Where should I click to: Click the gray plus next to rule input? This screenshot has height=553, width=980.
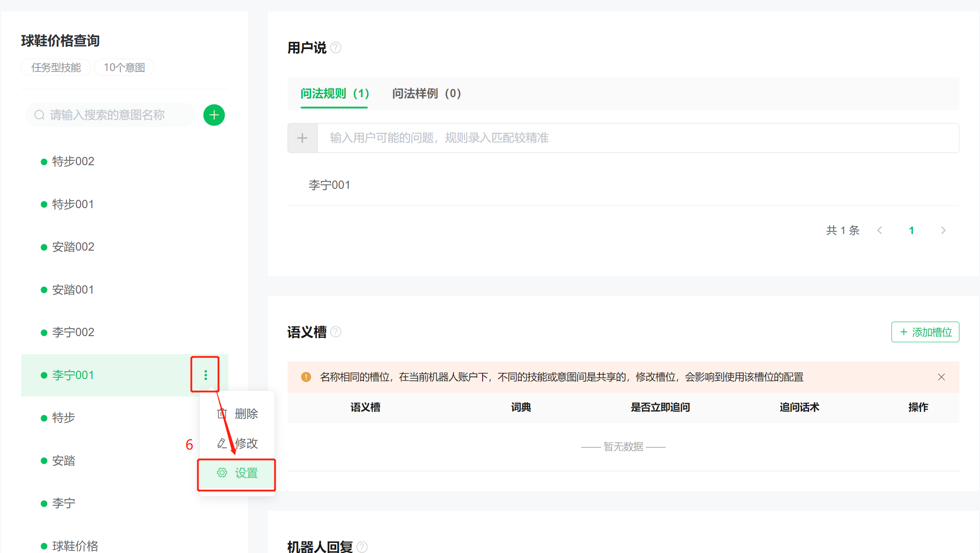302,138
